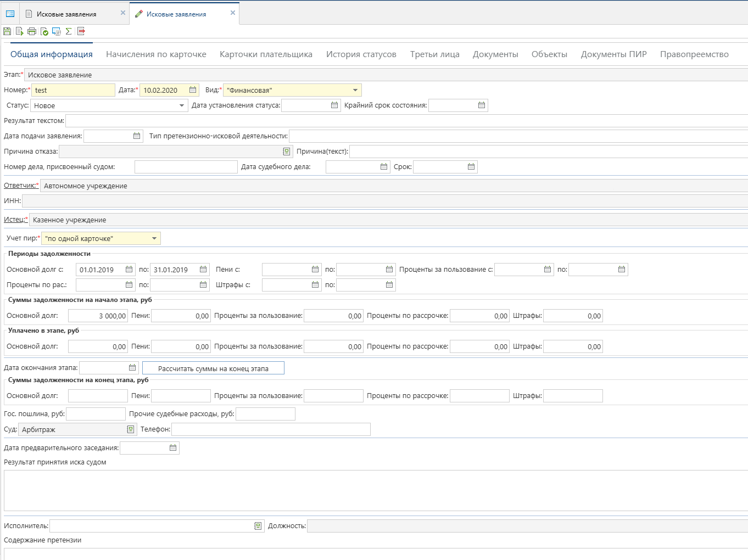
Task: Click the red arrow exit toolbar icon
Action: pos(81,31)
